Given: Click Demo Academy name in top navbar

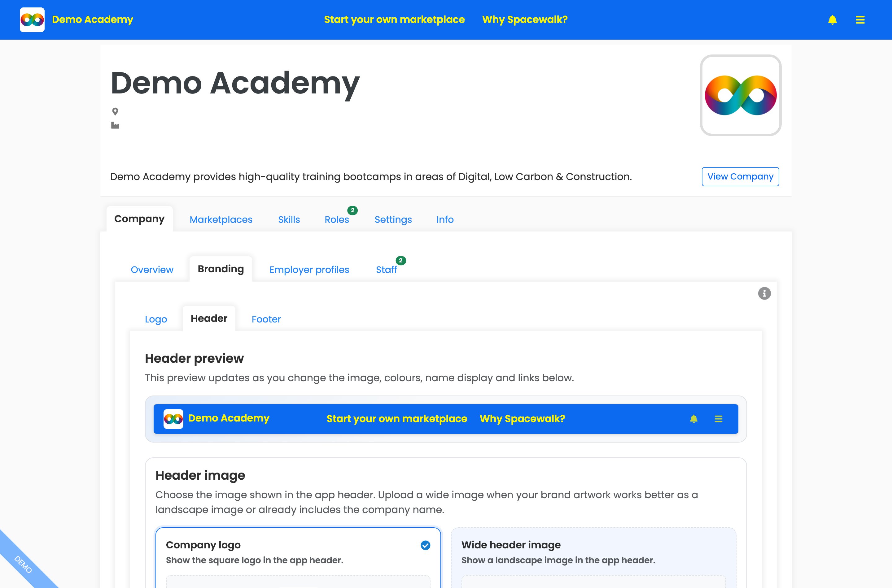Looking at the screenshot, I should (x=92, y=19).
